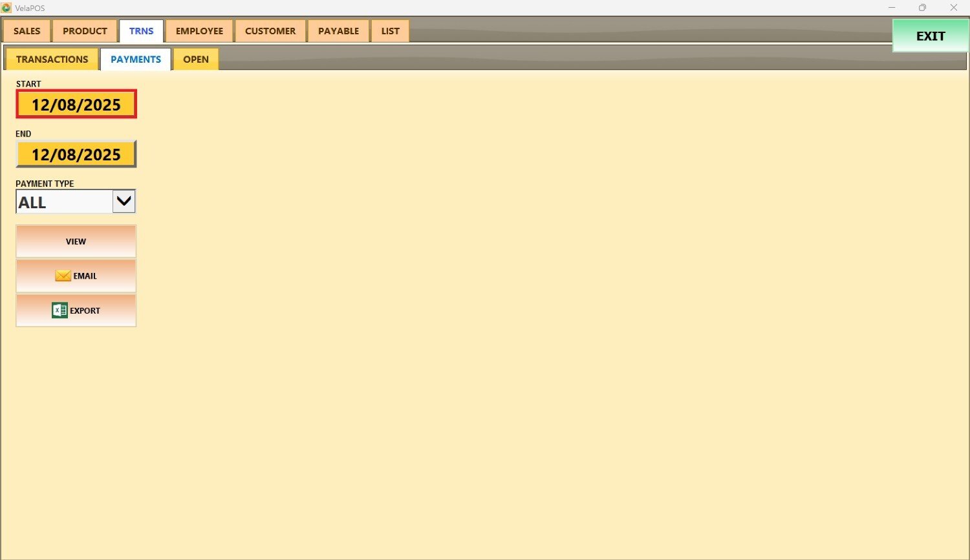Expand the Payment Type dropdown arrow

[x=124, y=202]
